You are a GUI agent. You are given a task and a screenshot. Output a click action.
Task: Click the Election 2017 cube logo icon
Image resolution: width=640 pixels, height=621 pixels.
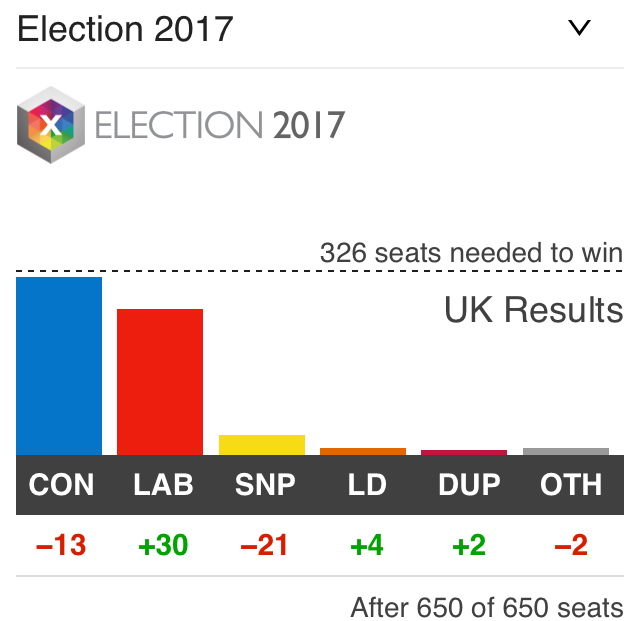[x=51, y=125]
